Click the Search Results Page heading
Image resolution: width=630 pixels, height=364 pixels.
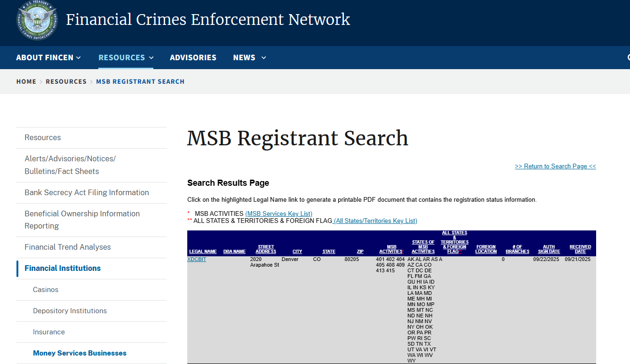(228, 183)
